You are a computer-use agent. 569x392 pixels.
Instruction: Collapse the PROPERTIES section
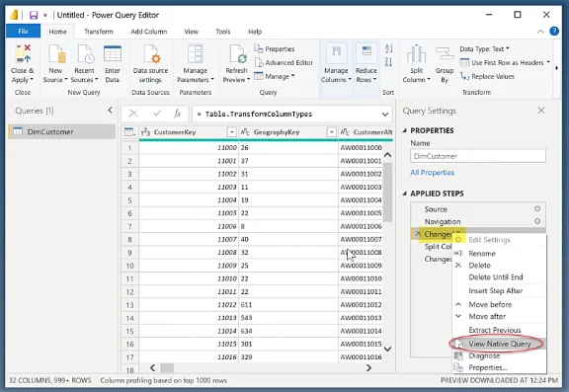pos(405,130)
